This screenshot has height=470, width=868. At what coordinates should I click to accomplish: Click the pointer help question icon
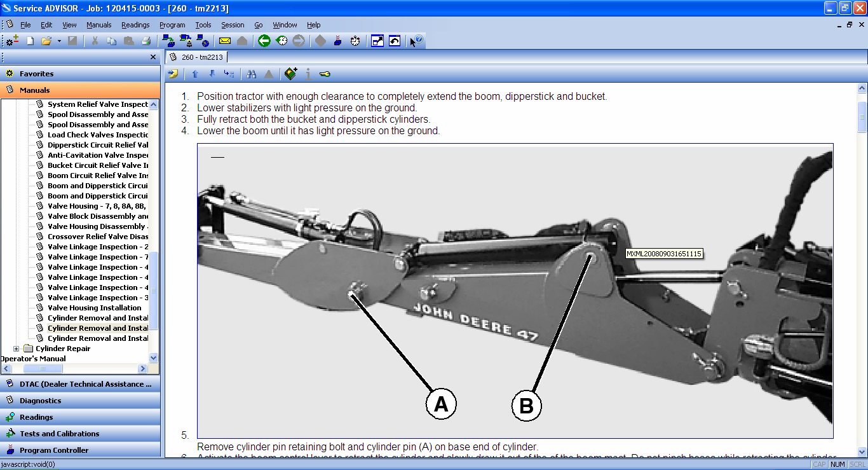coord(416,41)
